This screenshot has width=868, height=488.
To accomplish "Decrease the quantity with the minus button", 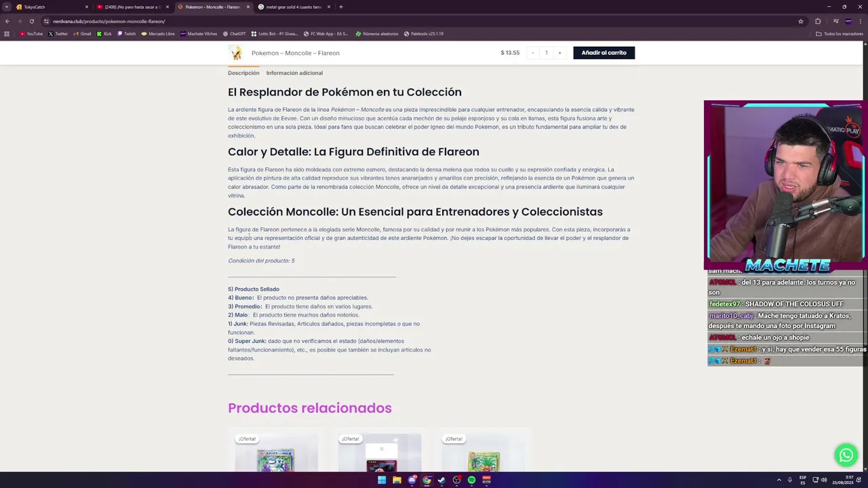I will (533, 53).
